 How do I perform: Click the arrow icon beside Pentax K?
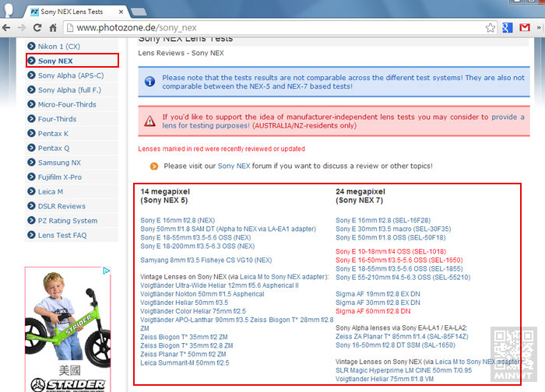tap(31, 133)
